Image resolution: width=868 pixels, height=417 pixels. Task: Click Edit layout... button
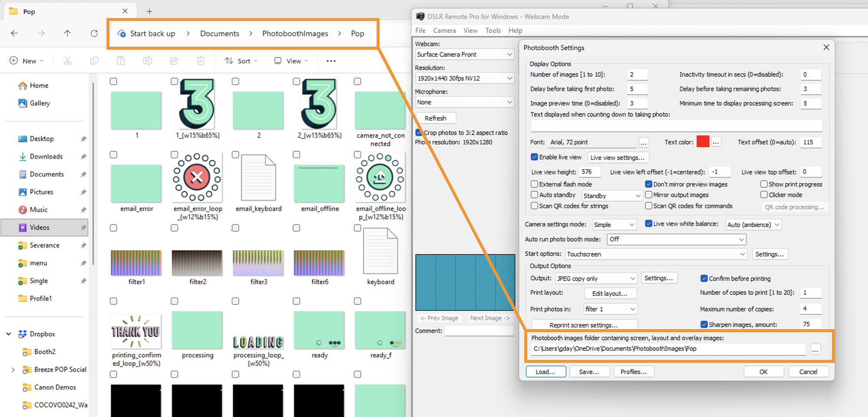[x=610, y=294]
